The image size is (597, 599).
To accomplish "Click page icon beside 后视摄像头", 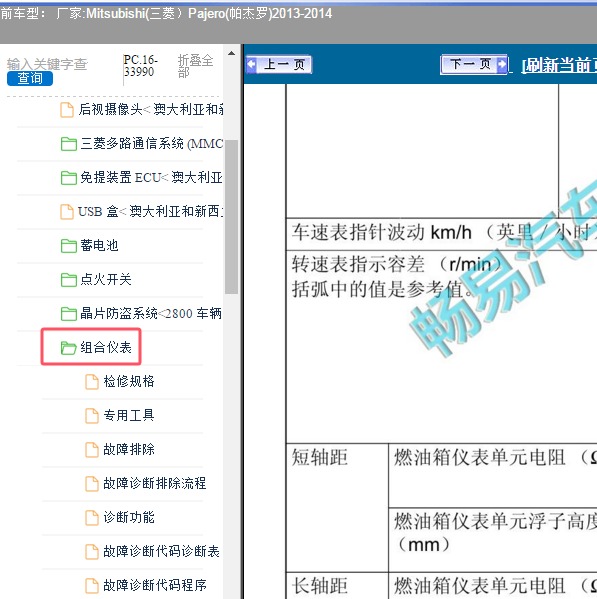I will (67, 110).
